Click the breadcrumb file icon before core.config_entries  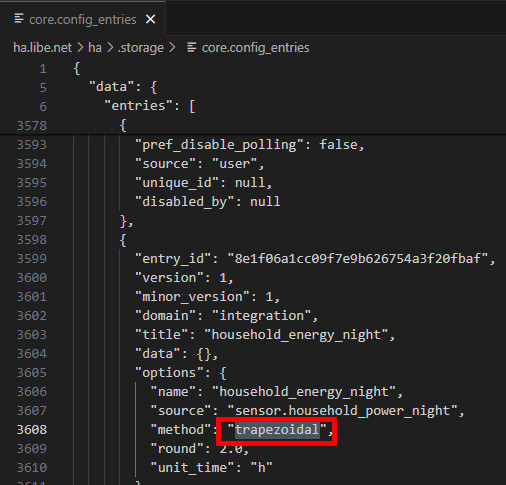point(191,47)
